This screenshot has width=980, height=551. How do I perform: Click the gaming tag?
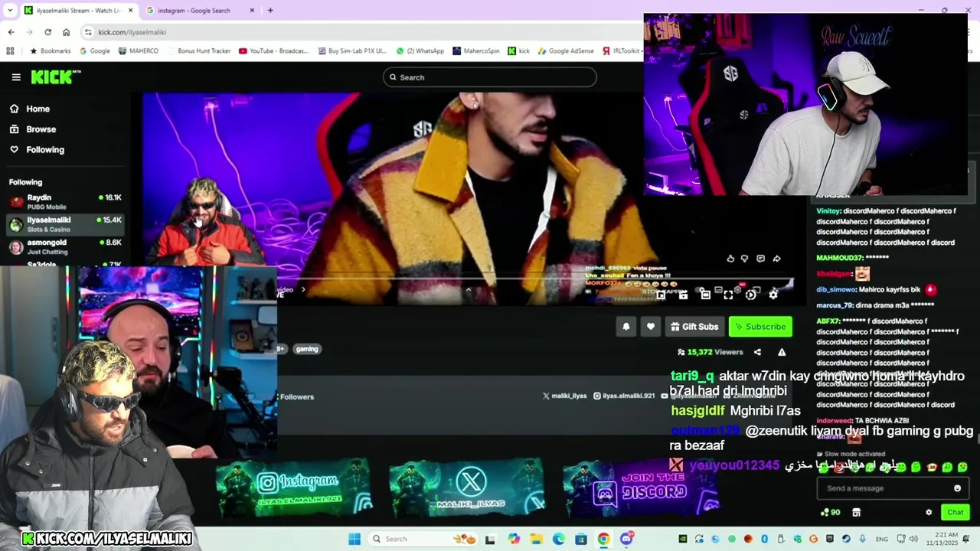point(307,349)
